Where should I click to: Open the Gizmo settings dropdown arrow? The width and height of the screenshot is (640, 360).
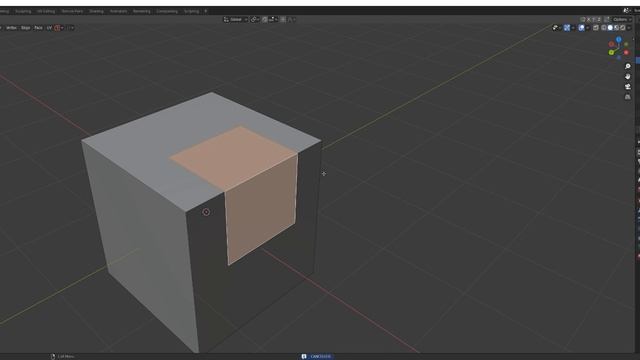[573, 28]
